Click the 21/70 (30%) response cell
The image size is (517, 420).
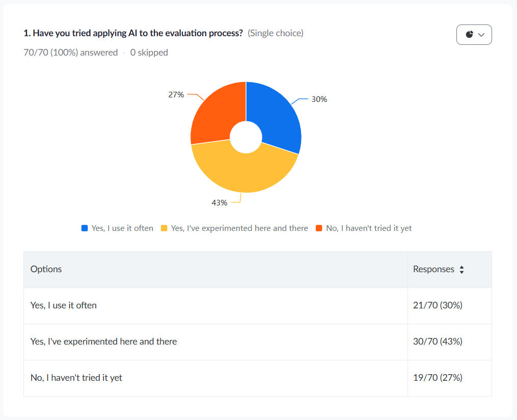coord(438,305)
